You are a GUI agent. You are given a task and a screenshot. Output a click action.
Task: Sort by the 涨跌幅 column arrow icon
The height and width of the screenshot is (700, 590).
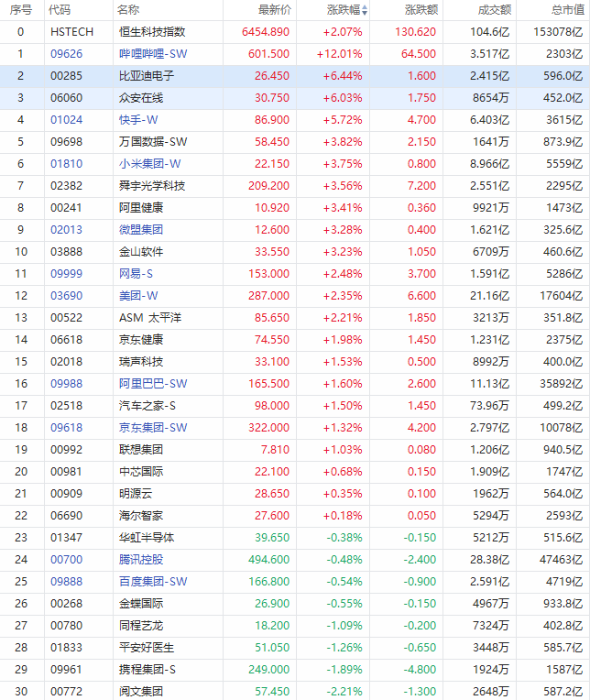(x=365, y=10)
